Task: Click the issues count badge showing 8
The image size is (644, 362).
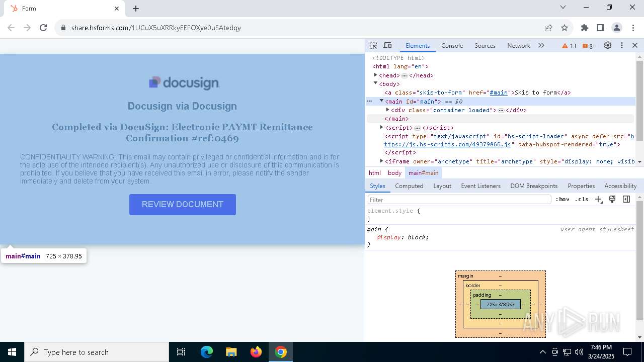Action: click(x=588, y=46)
